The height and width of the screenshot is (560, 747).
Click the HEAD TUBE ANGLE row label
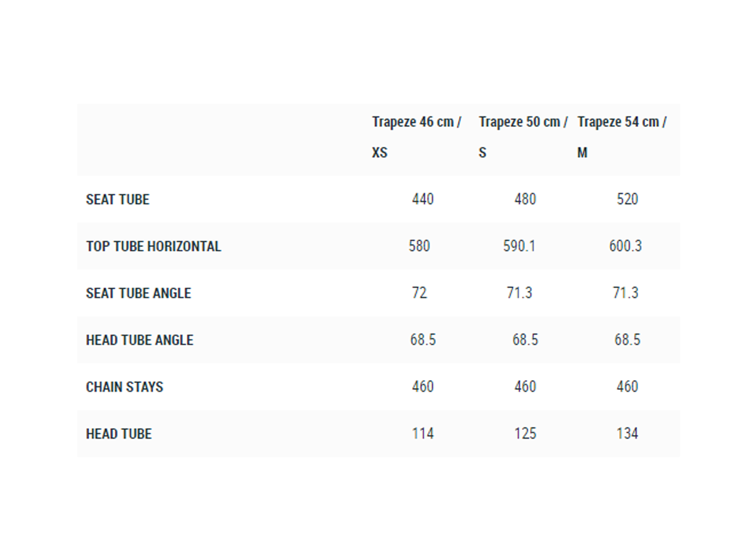coord(140,340)
